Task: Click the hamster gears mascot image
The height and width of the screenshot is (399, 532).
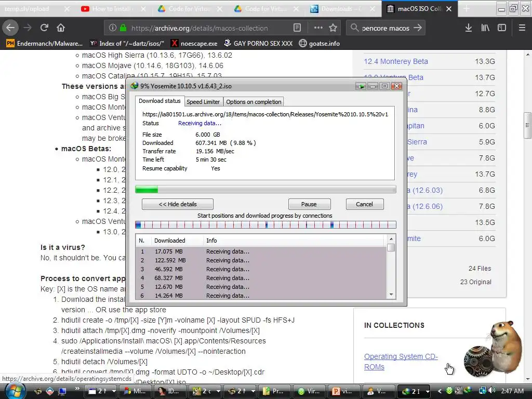Action: [493, 350]
